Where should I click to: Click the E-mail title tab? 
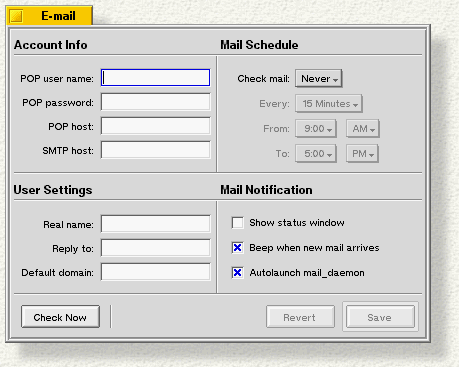[x=49, y=16]
